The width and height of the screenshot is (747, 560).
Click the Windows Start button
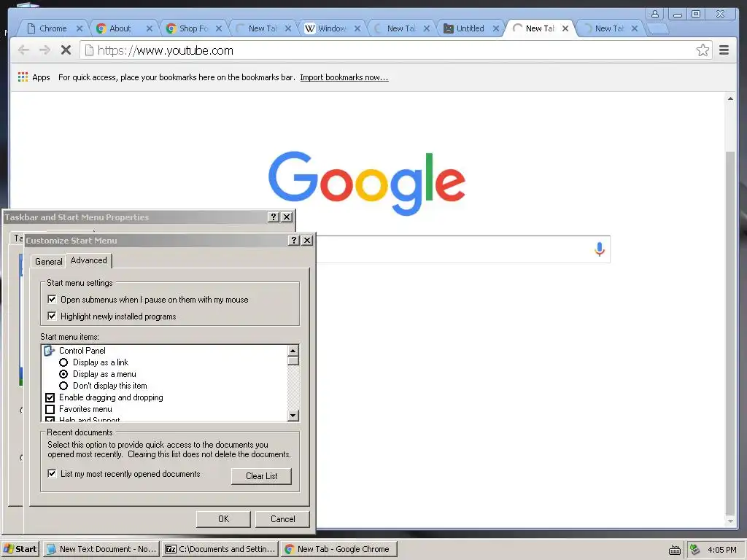click(x=20, y=549)
